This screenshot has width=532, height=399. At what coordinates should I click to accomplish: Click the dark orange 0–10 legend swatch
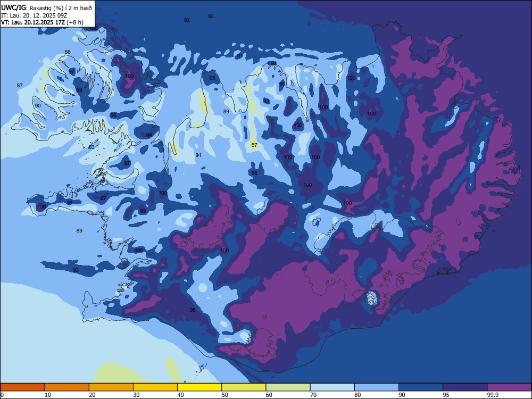[22, 387]
